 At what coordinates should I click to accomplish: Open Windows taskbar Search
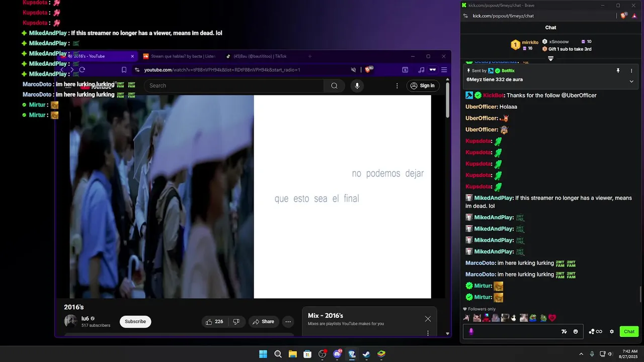(278, 354)
